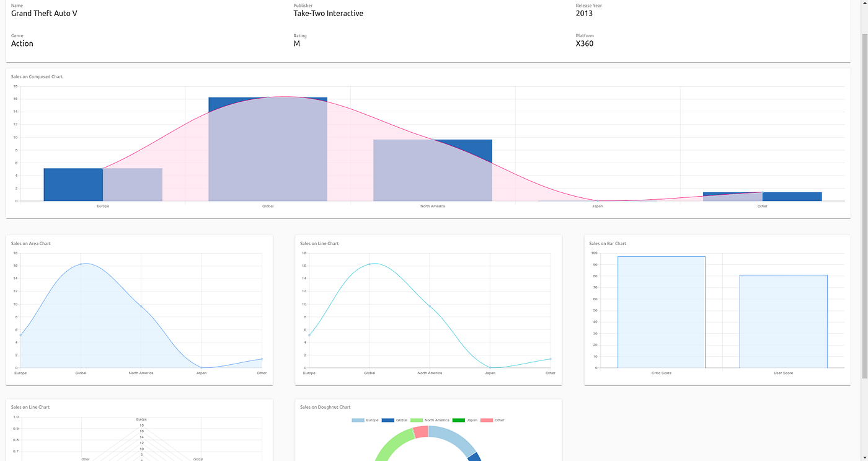This screenshot has height=461, width=868.
Task: Click the Sales on Bar Chart title
Action: pyautogui.click(x=608, y=244)
